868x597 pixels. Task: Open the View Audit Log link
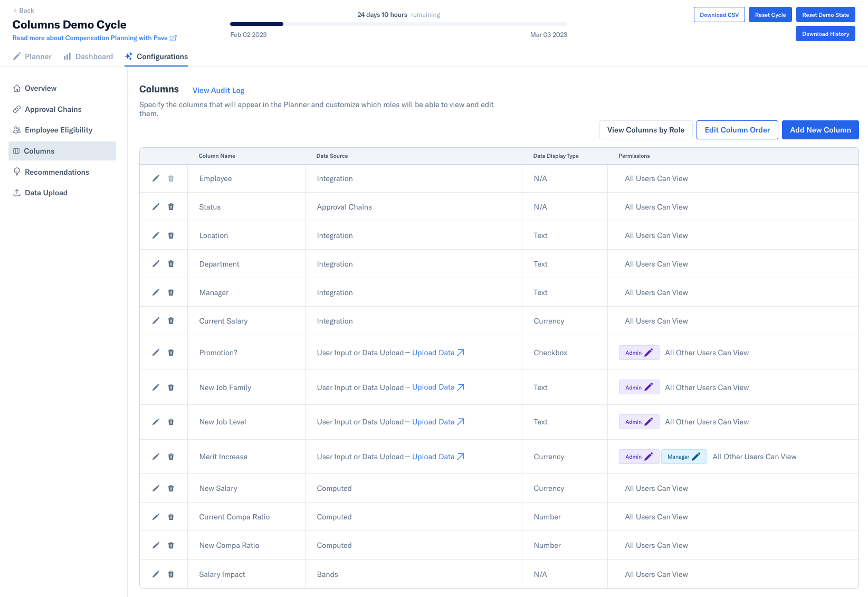pyautogui.click(x=218, y=90)
